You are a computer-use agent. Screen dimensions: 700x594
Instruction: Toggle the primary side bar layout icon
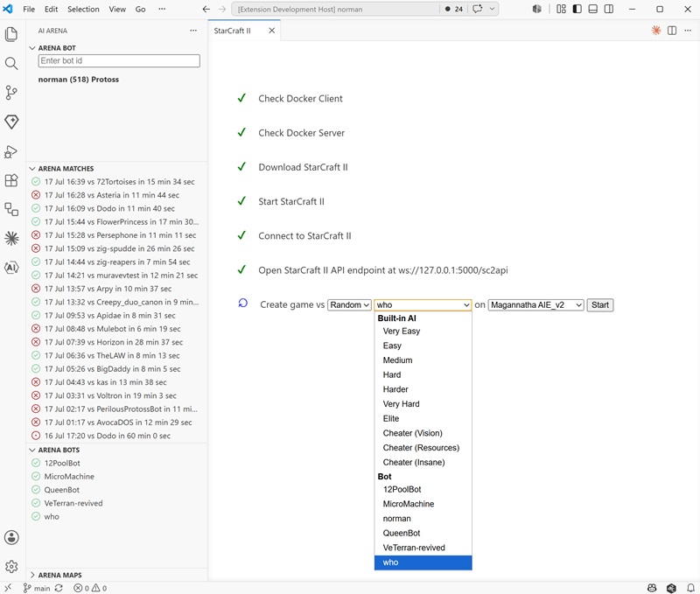pos(577,9)
